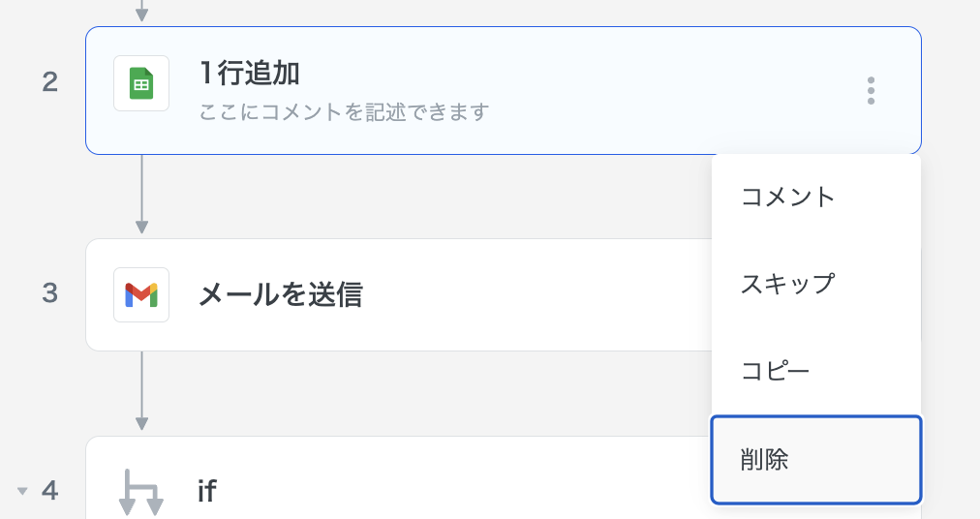Click the Gmail icon on step 3
The image size is (980, 519).
click(x=141, y=294)
